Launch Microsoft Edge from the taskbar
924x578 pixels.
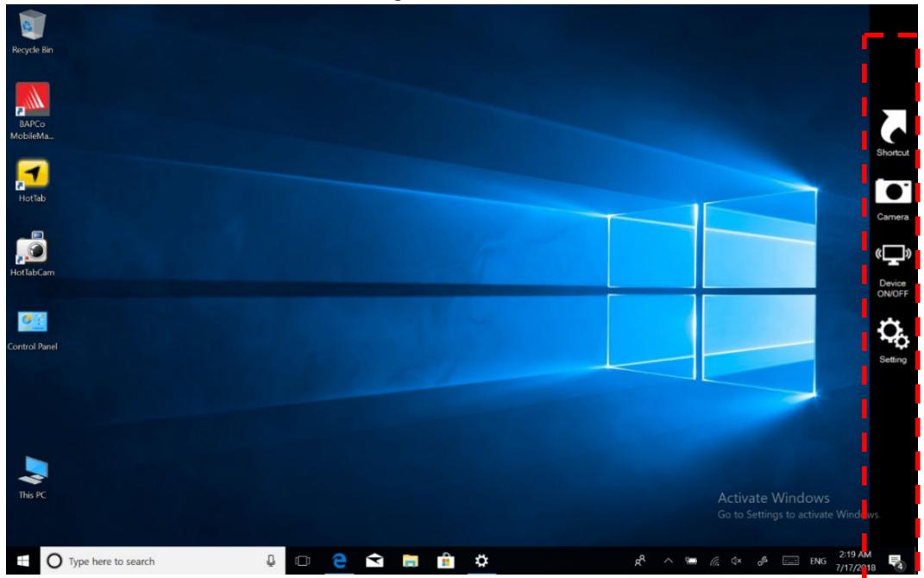(339, 561)
